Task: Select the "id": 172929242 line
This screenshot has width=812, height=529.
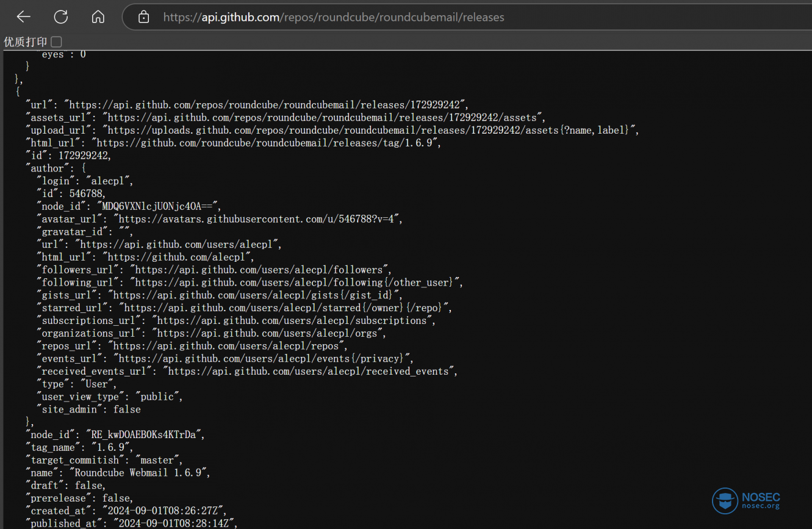Action: coord(69,156)
